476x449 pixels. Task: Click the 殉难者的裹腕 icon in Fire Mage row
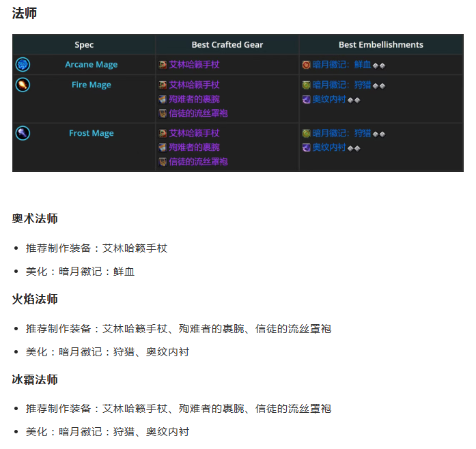click(163, 100)
